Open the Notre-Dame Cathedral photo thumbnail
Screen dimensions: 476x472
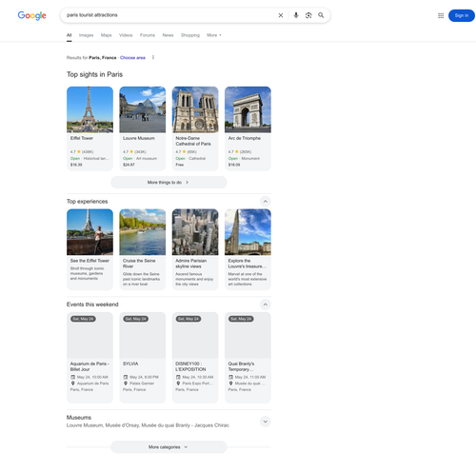point(195,109)
